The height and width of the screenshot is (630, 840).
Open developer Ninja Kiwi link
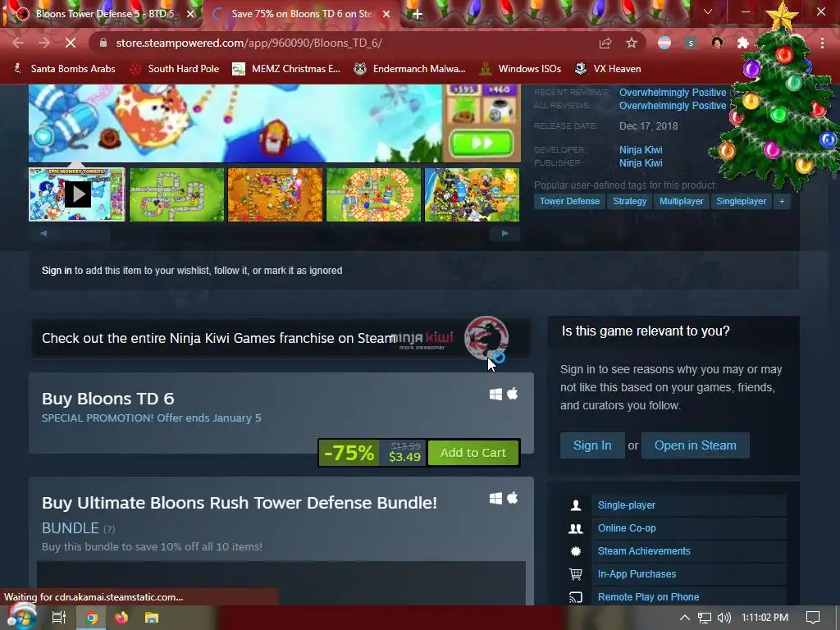pyautogui.click(x=641, y=149)
